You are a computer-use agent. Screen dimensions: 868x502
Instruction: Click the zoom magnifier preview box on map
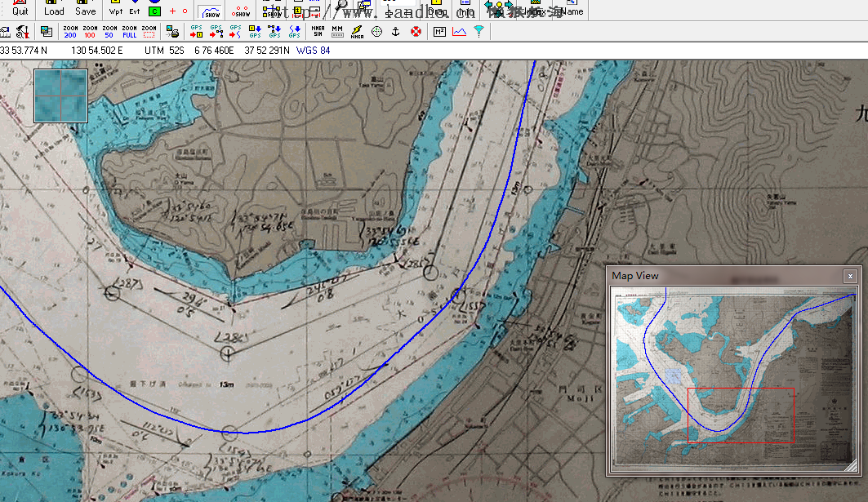click(61, 96)
